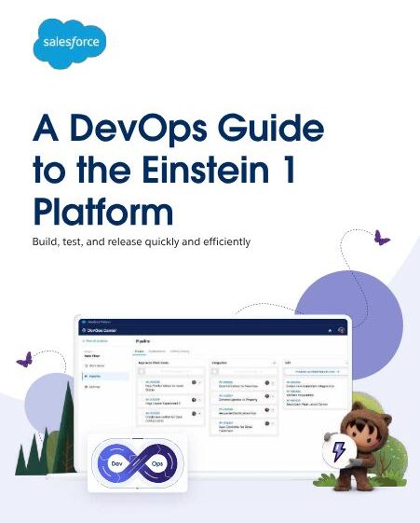Click the DevOps Center header icon
This screenshot has width=420, height=523.
[x=84, y=330]
